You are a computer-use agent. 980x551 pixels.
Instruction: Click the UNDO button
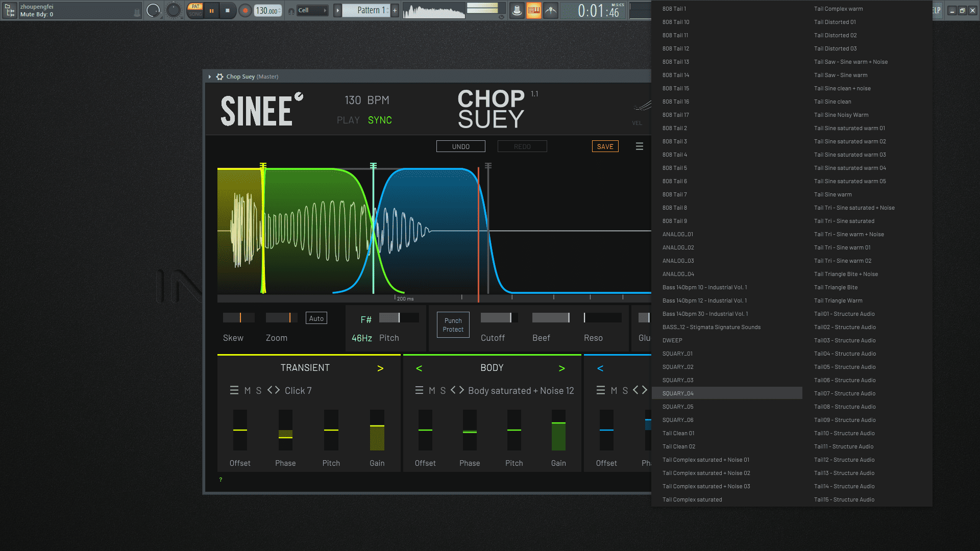coord(460,146)
